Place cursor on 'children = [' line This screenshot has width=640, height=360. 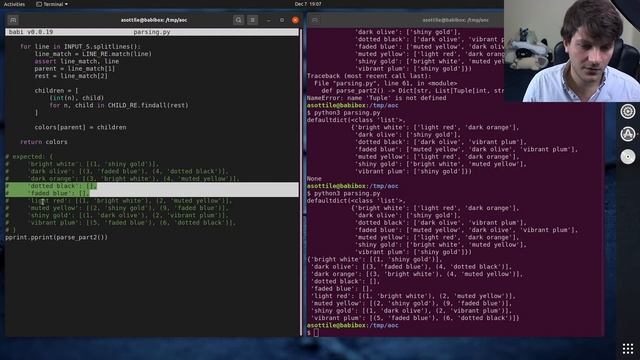pos(56,91)
